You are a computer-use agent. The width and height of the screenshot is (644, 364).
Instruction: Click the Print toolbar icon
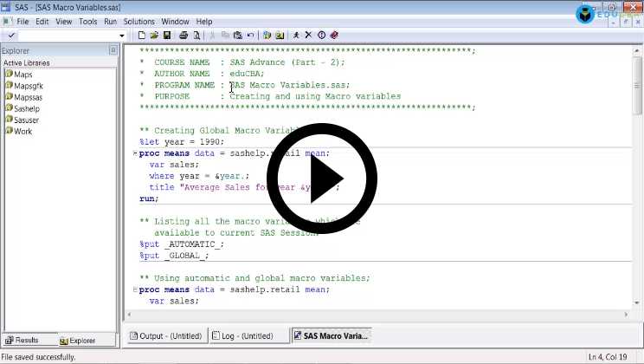184,36
